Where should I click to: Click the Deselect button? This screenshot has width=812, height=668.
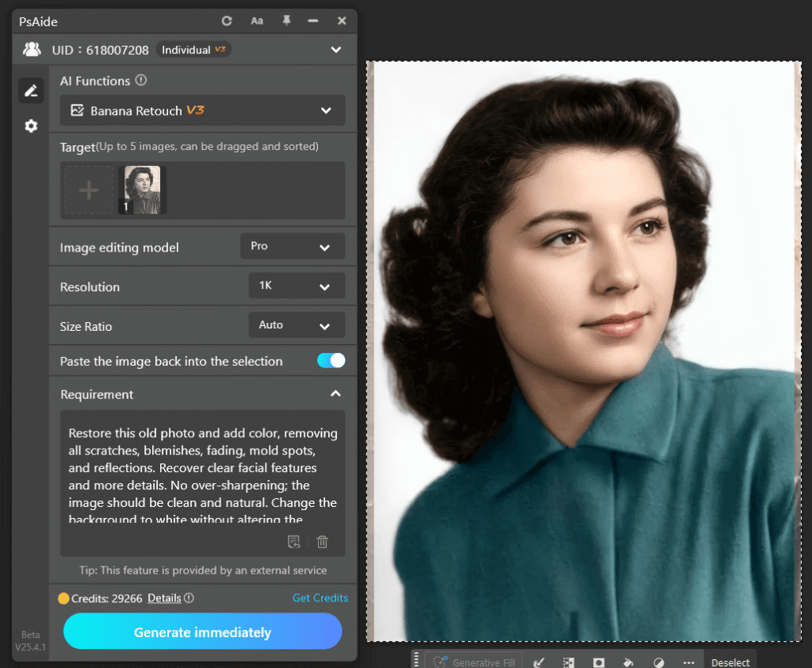pyautogui.click(x=730, y=662)
